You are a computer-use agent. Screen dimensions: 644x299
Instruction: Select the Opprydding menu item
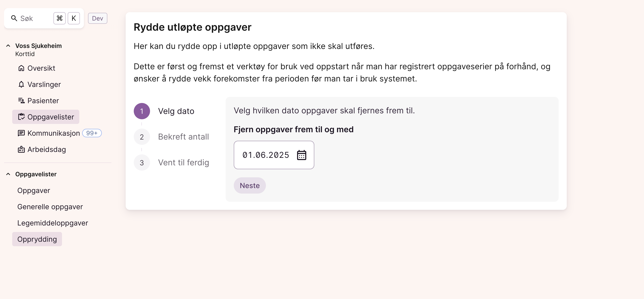point(37,239)
